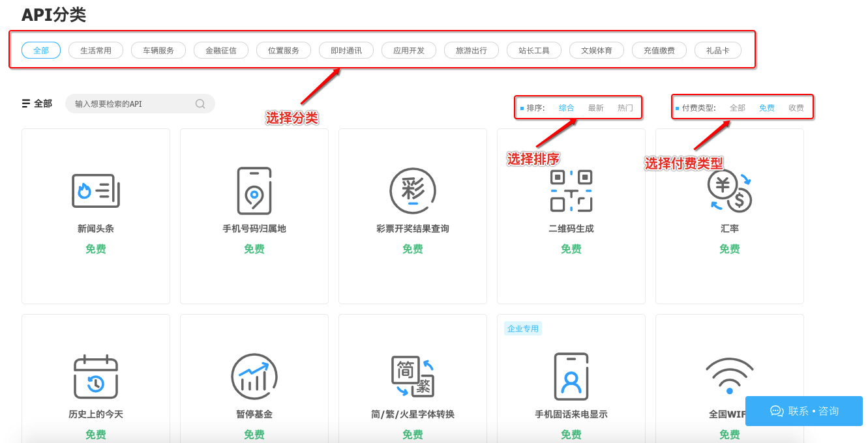Viewport: 868px width, 443px height.
Task: Select the 即时通讯 category
Action: tap(346, 50)
